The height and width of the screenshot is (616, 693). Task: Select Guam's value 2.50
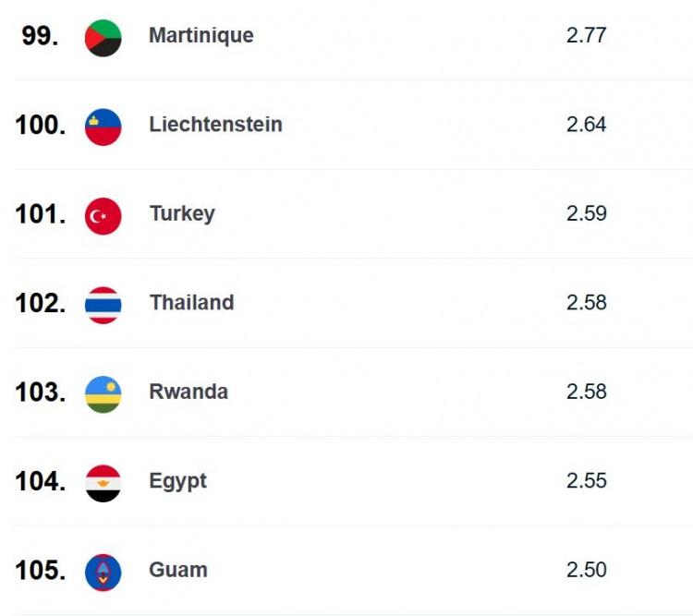587,570
